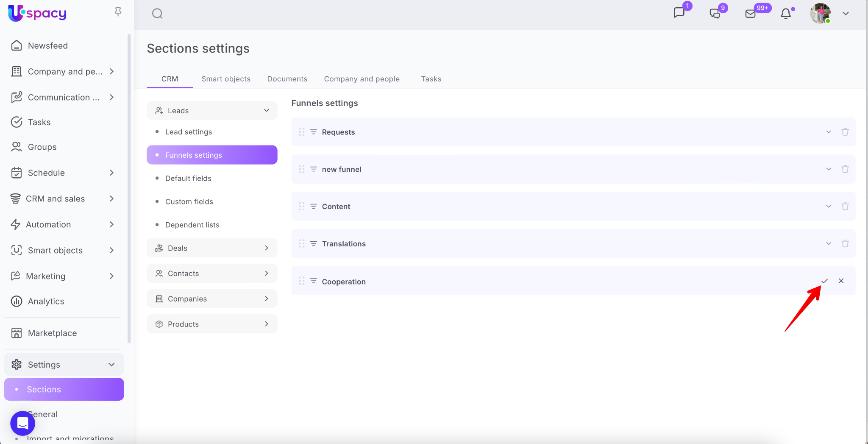The height and width of the screenshot is (444, 868).
Task: Switch to Smart objects tab
Action: [225, 79]
